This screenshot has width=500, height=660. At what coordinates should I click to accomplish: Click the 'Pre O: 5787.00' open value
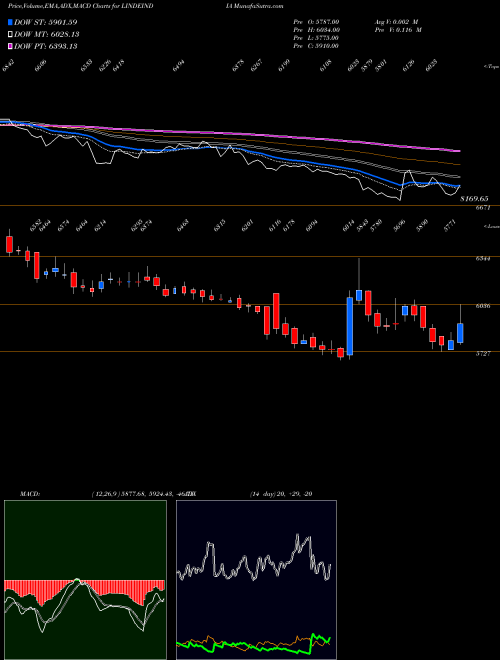316,22
